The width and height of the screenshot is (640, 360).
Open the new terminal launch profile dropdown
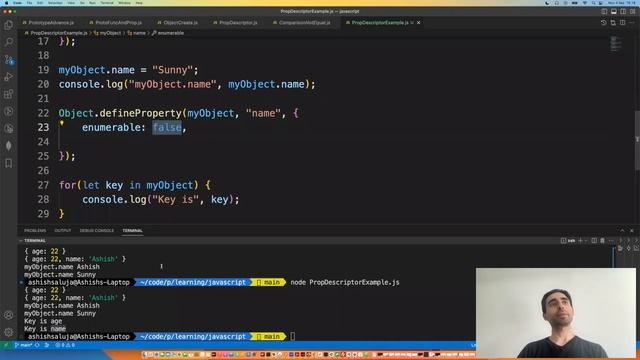pos(586,240)
